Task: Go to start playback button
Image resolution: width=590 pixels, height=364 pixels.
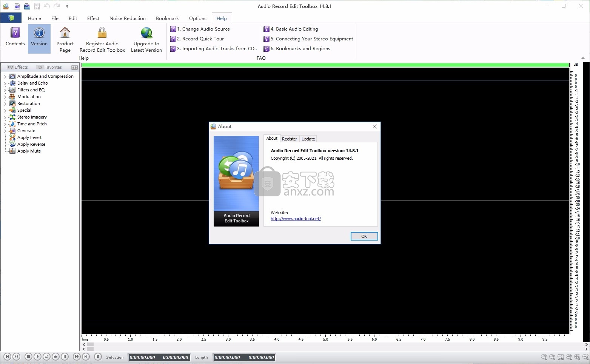Action: (7, 356)
